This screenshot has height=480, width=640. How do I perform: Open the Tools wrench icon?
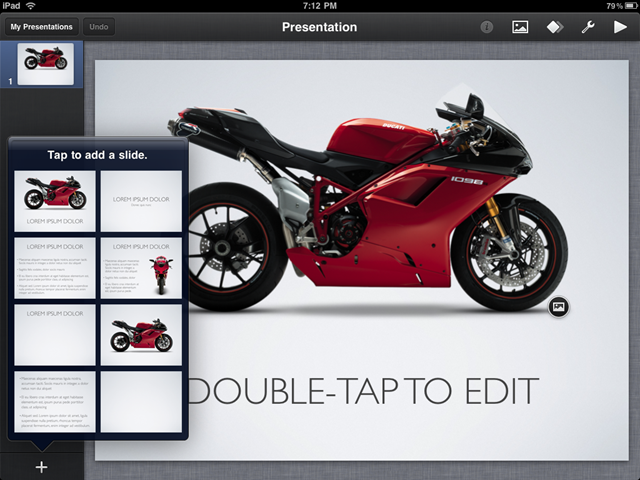[588, 27]
